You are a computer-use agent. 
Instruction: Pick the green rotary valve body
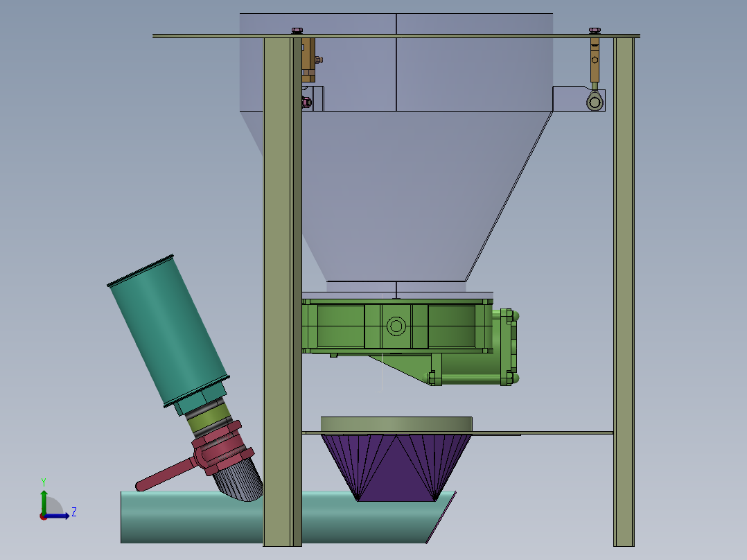396,326
